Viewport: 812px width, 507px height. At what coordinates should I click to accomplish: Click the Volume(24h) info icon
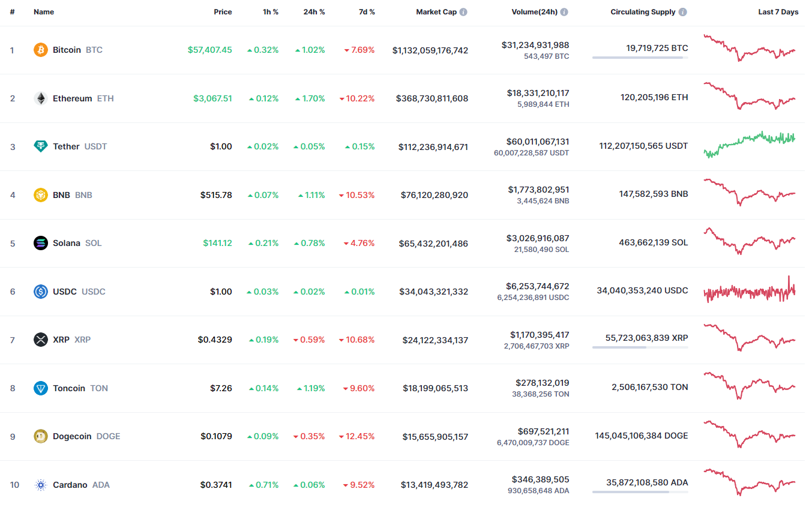(564, 12)
